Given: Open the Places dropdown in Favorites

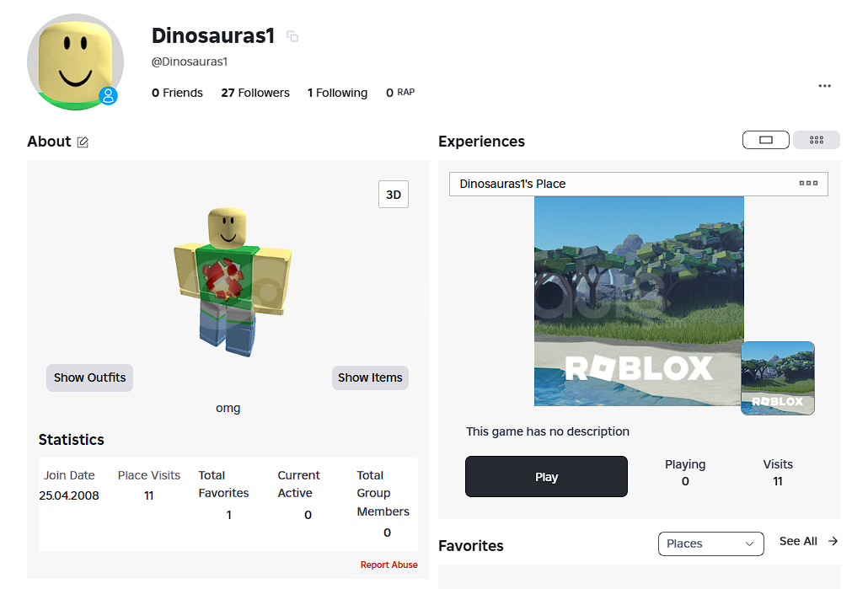Looking at the screenshot, I should click(x=710, y=543).
